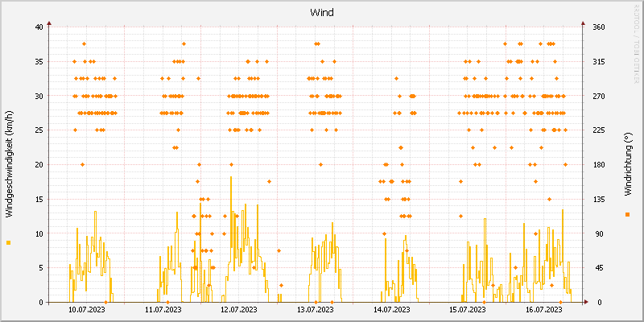Click the orange wind direction legend square
This screenshot has height=322, width=644.
coord(627,214)
